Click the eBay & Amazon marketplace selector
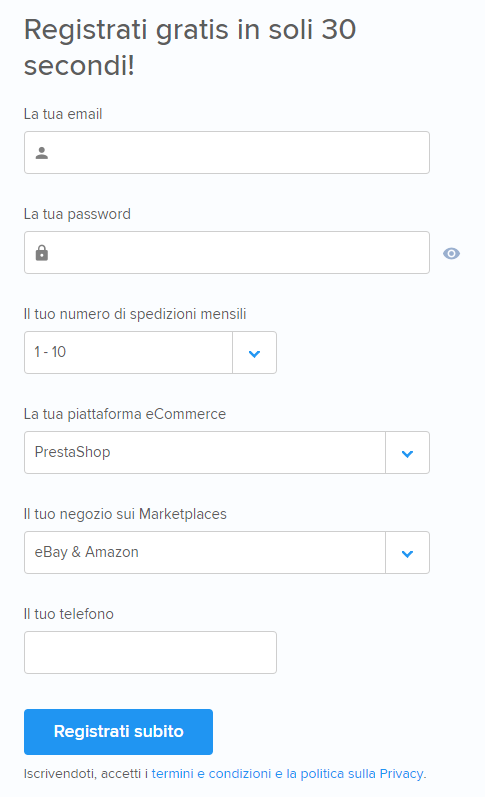This screenshot has height=797, width=485. pos(227,553)
